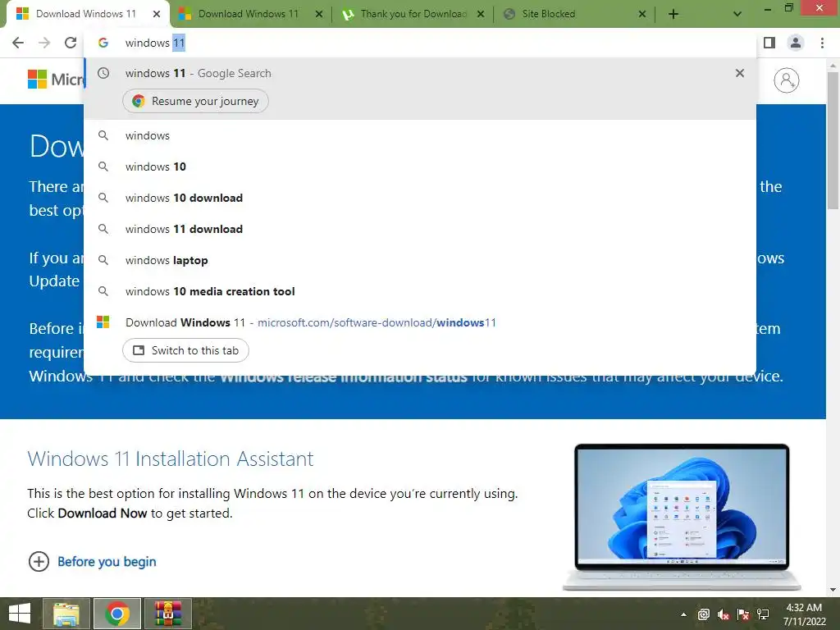Expand the Before you begin section
840x630 pixels.
point(92,561)
